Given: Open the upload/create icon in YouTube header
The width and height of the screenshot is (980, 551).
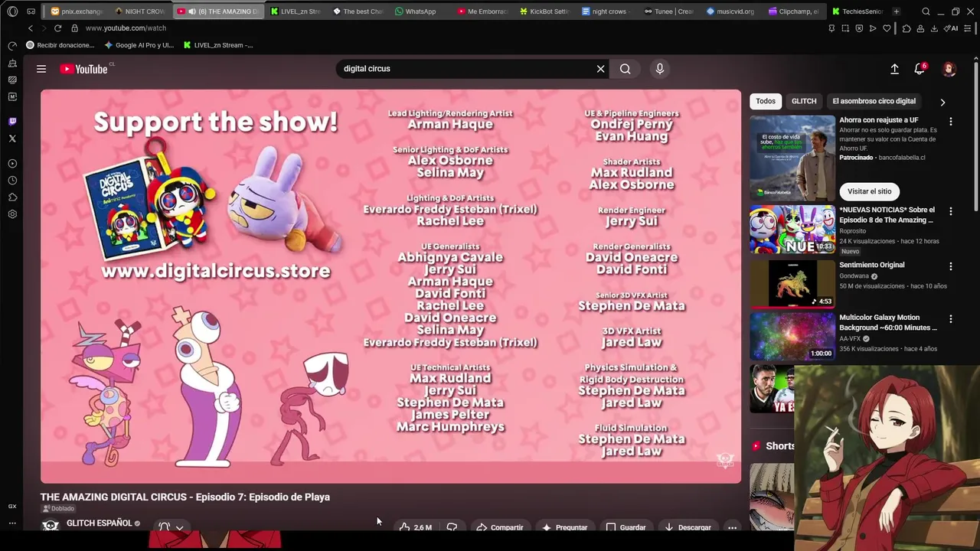Looking at the screenshot, I should click(x=894, y=69).
